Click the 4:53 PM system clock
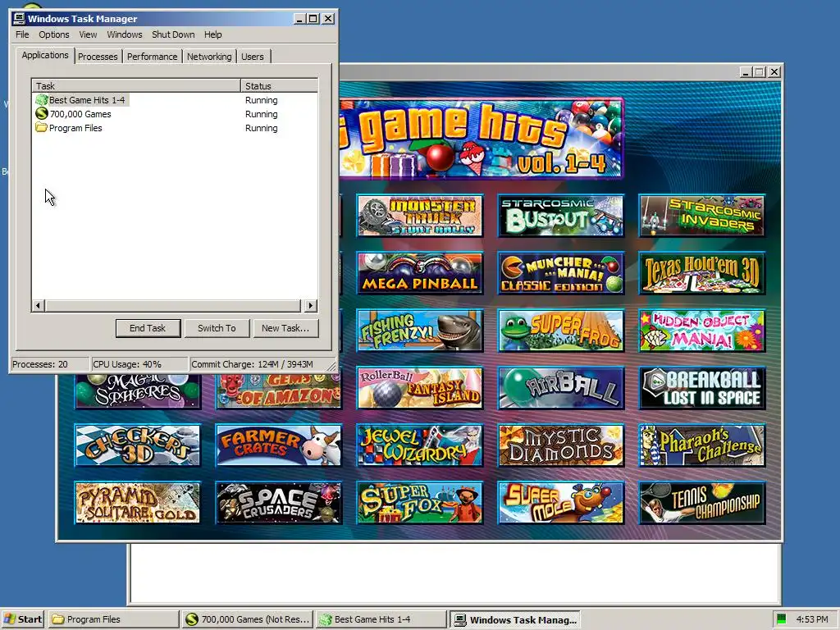Image resolution: width=840 pixels, height=630 pixels. [812, 619]
